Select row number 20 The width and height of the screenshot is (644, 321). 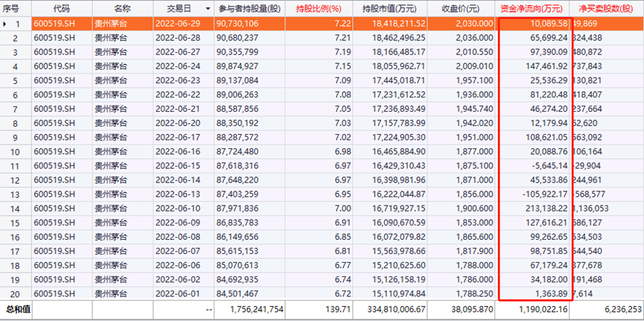(x=15, y=294)
